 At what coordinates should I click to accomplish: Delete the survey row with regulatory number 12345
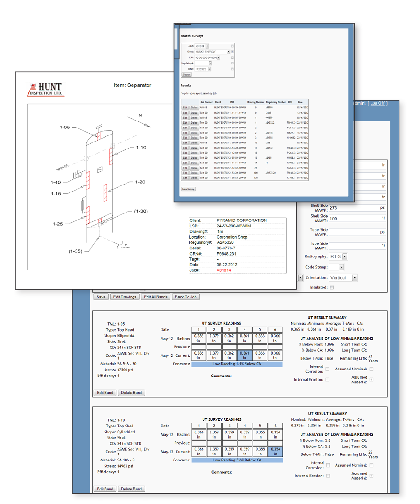tap(194, 113)
